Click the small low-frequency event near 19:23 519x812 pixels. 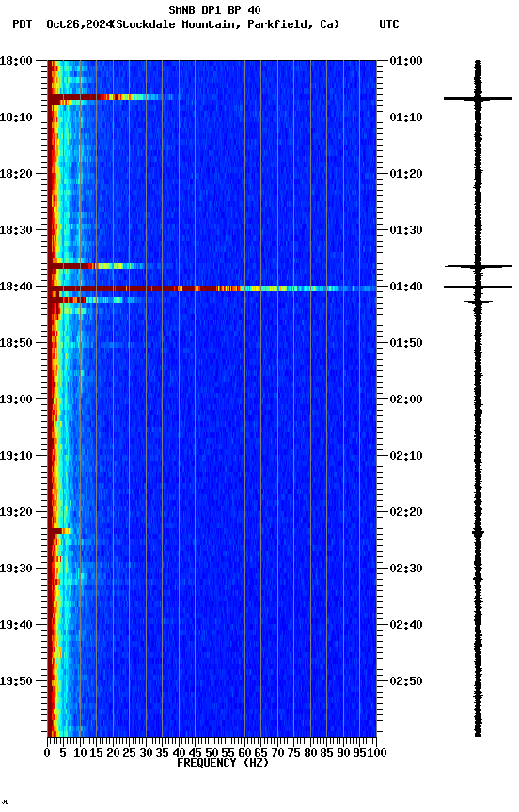pyautogui.click(x=59, y=531)
